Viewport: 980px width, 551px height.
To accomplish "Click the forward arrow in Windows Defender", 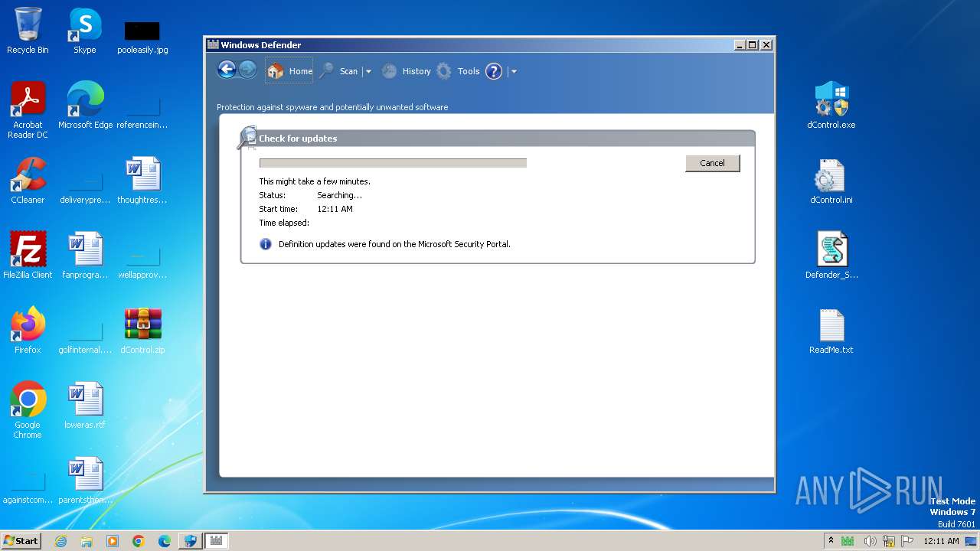I will pos(247,70).
